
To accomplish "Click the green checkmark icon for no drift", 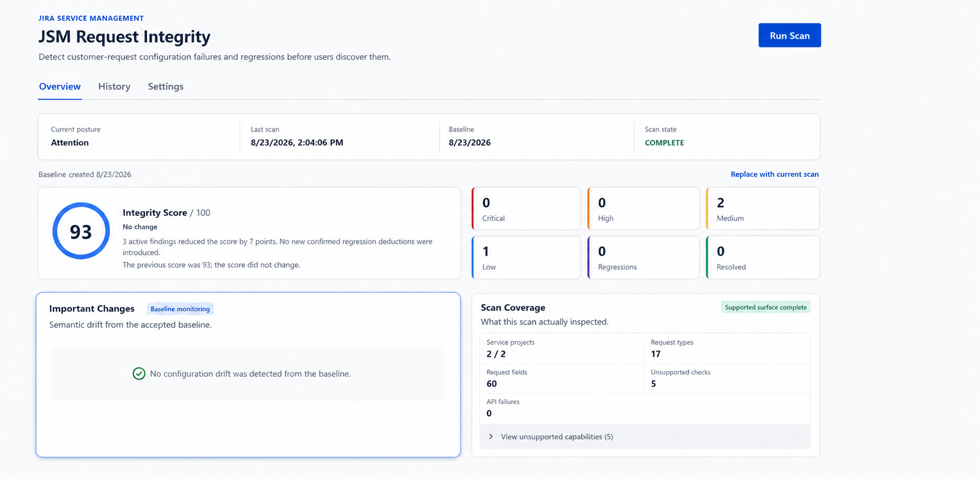I will [139, 374].
